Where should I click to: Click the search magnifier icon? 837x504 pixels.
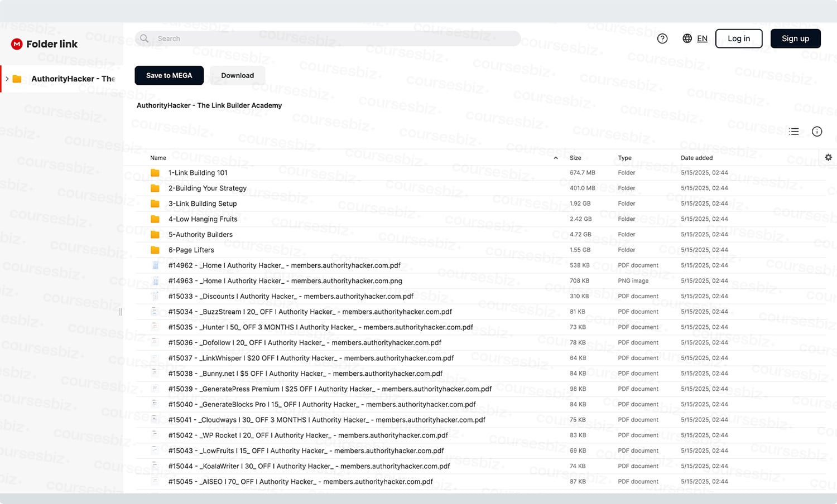[144, 38]
